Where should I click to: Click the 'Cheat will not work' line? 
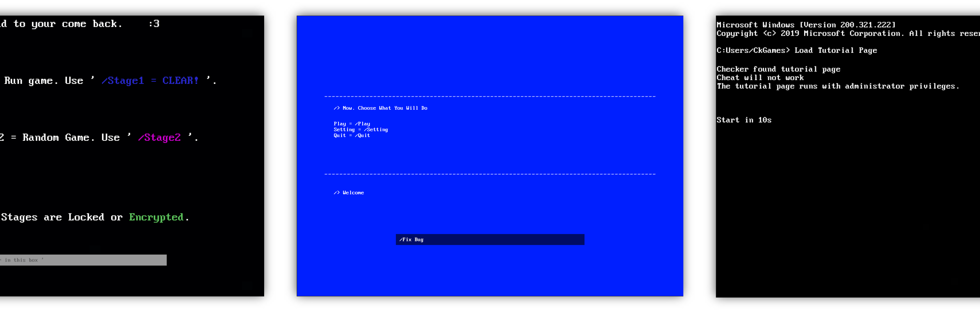coord(760,78)
